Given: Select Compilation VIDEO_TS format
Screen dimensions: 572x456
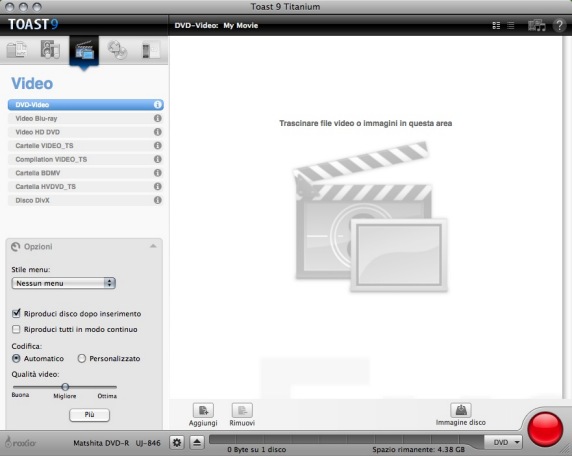Looking at the screenshot, I should pyautogui.click(x=85, y=159).
